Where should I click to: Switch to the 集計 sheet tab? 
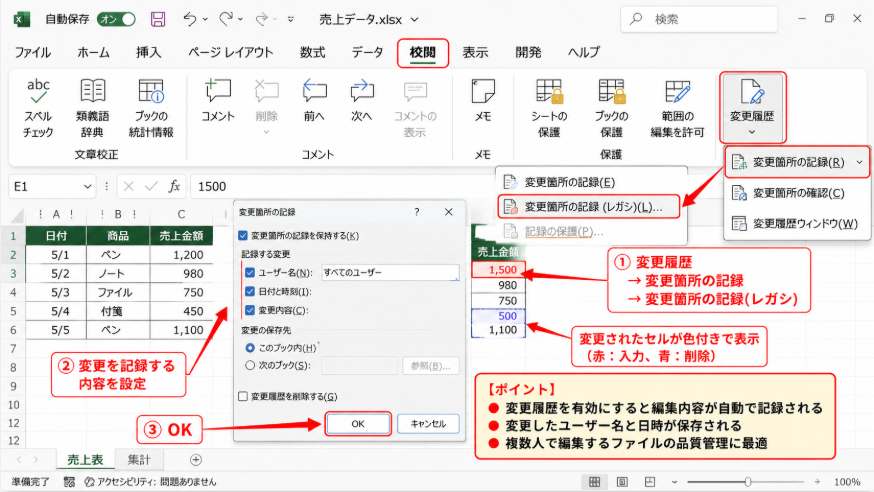tap(139, 460)
